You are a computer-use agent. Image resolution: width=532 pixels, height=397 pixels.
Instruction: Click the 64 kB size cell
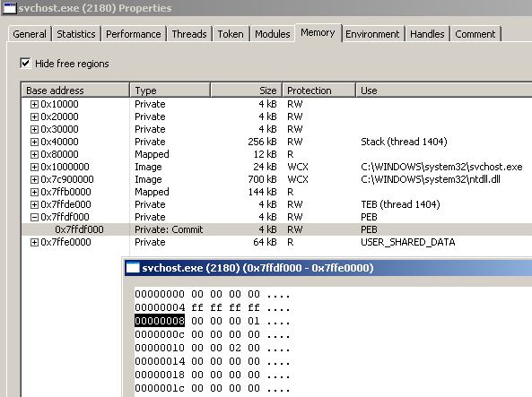[265, 242]
